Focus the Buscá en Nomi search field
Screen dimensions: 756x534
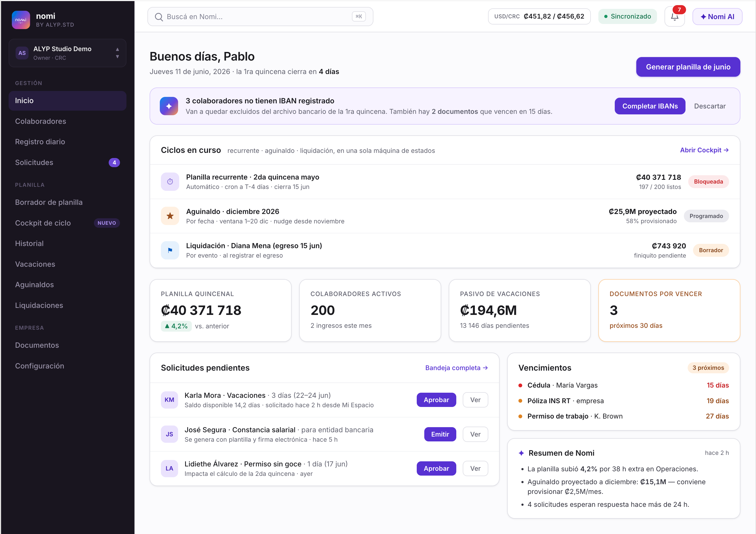260,16
